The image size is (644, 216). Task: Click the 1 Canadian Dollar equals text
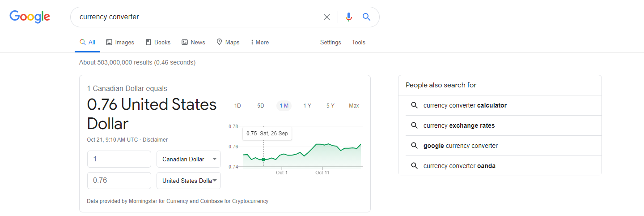[x=127, y=89]
